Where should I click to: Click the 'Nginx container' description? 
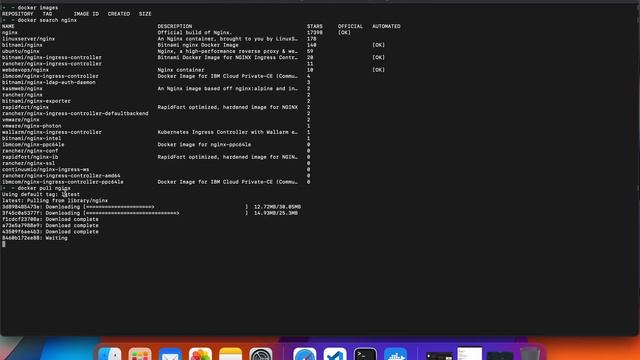click(x=181, y=70)
